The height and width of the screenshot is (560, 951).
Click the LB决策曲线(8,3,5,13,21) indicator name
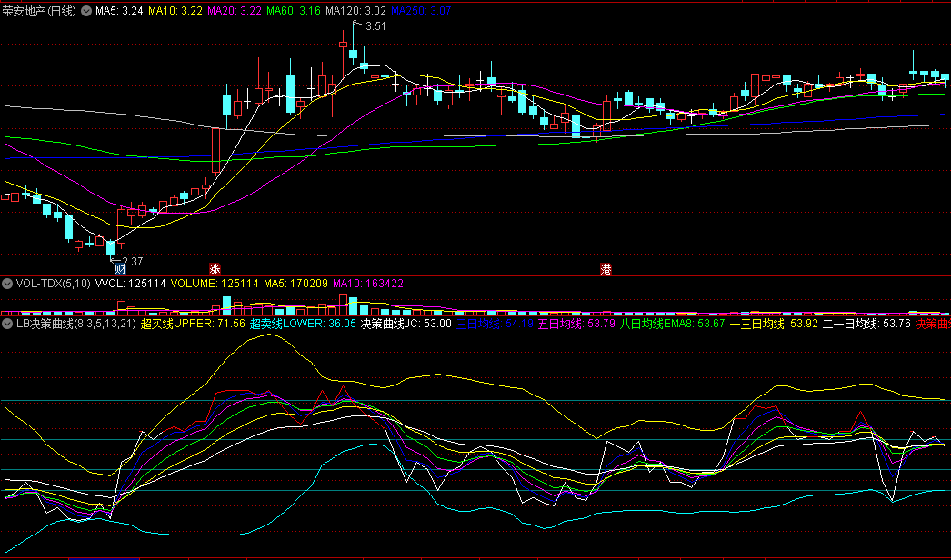75,324
